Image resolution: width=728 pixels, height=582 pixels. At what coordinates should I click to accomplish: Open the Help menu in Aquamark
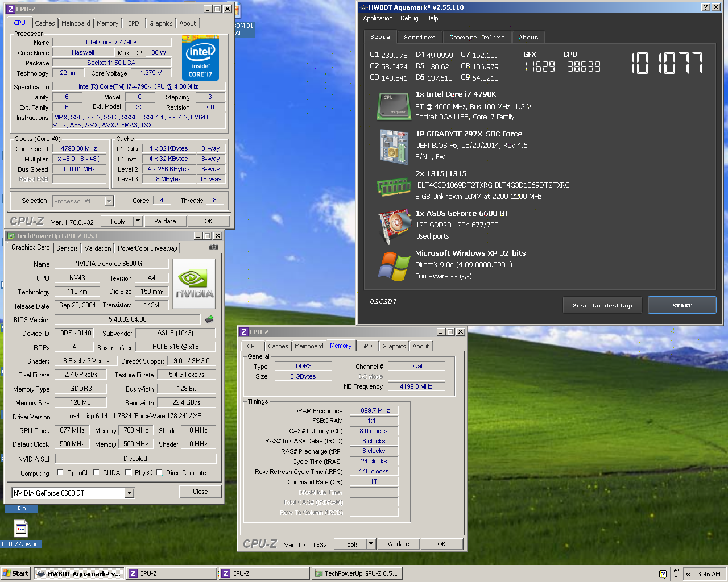click(432, 18)
